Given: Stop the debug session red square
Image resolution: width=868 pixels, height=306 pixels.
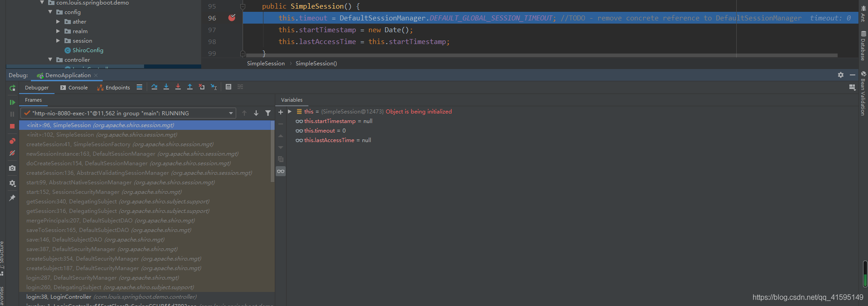Looking at the screenshot, I should coord(12,126).
